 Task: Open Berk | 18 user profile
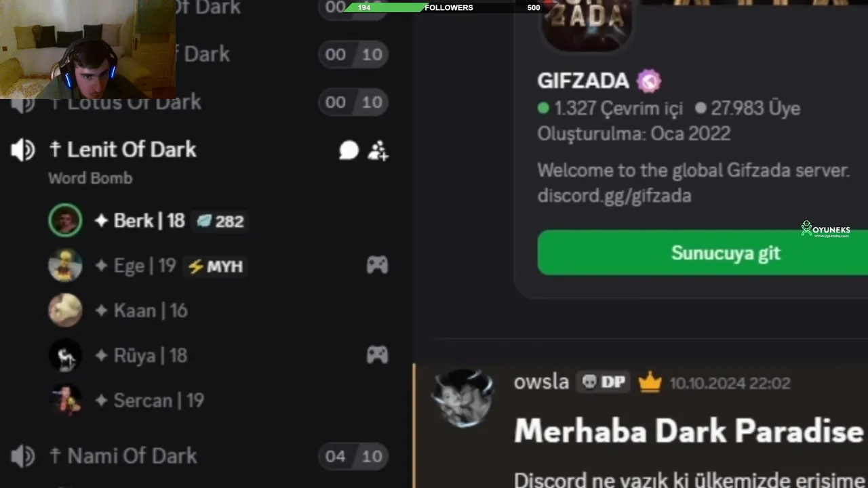click(148, 221)
